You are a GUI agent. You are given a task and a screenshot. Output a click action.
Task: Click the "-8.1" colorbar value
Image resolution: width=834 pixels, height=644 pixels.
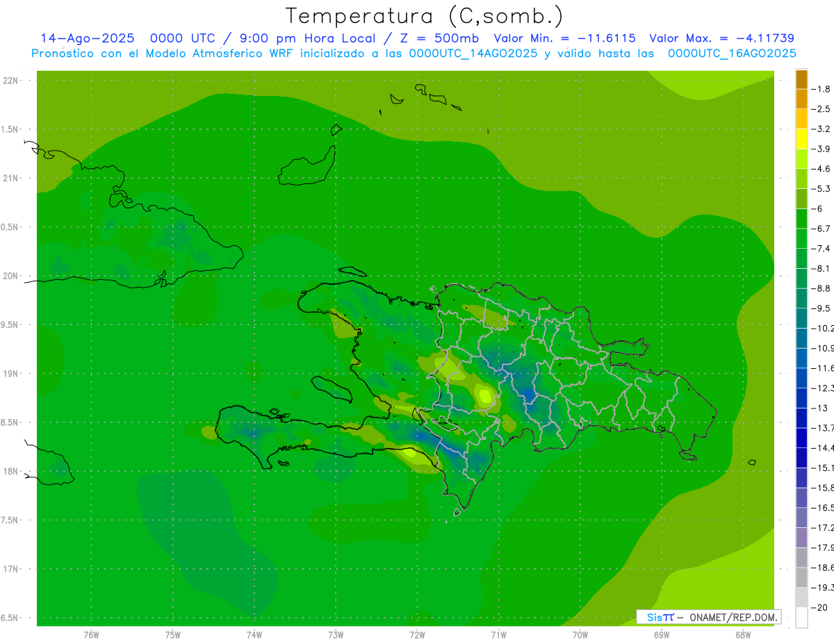tap(821, 268)
